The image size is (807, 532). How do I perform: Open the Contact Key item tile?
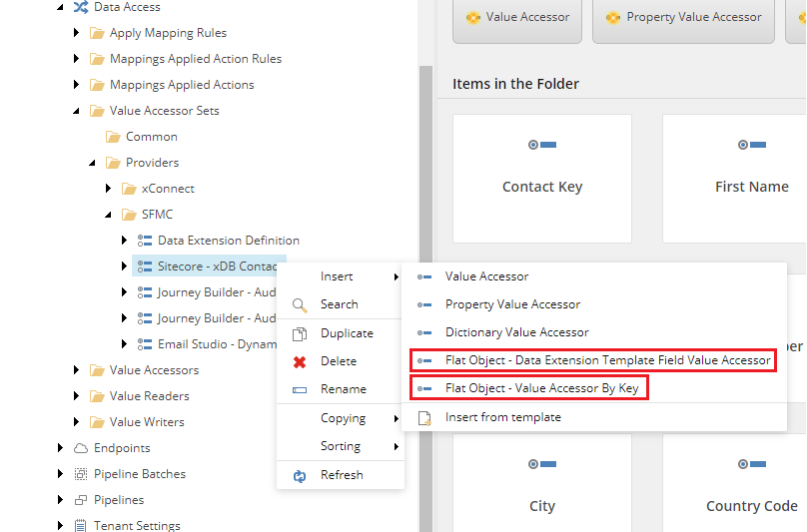[x=542, y=179]
